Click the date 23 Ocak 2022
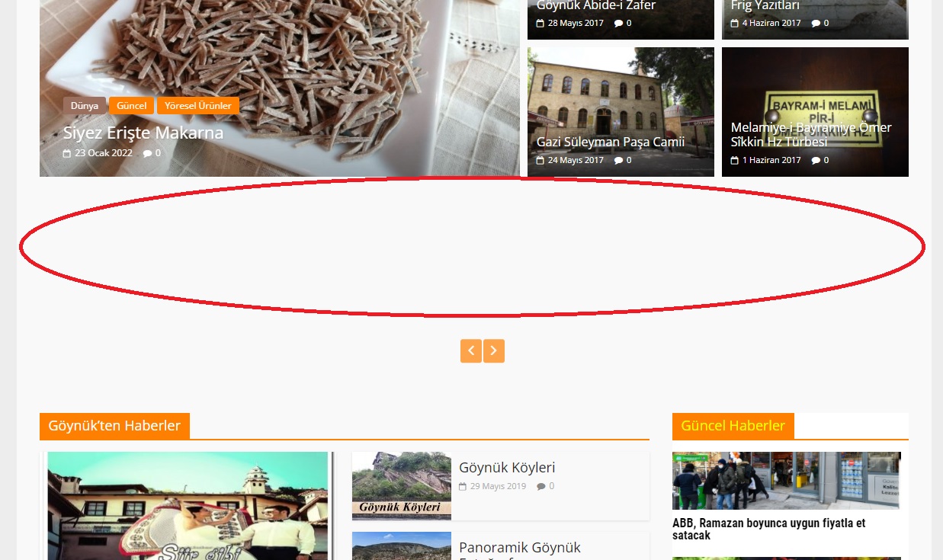This screenshot has width=943, height=560. (104, 153)
